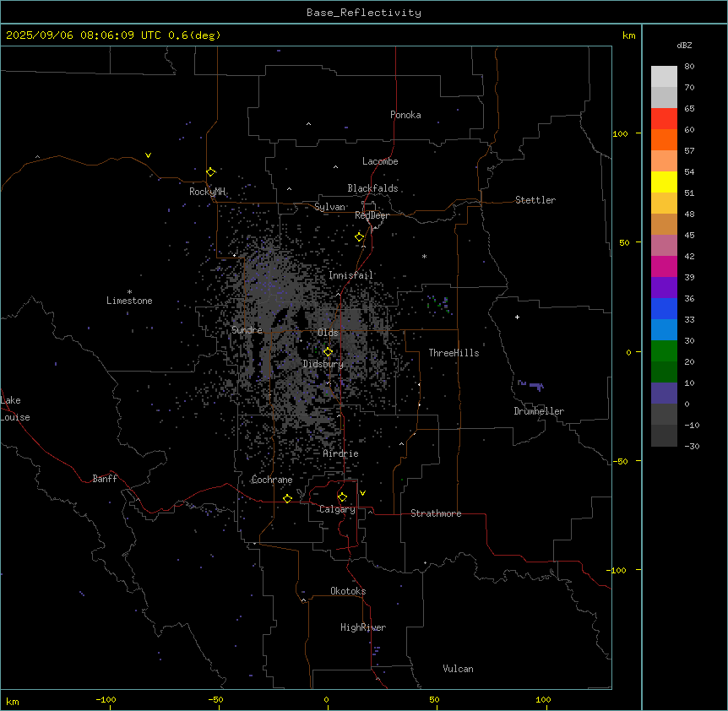Viewport: 728px width, 711px height.
Task: Pick the bright yellow 51-54 dBZ swatch
Action: tap(664, 182)
